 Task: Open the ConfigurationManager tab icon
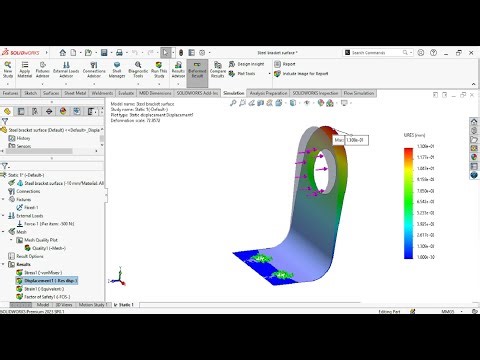coord(35,111)
